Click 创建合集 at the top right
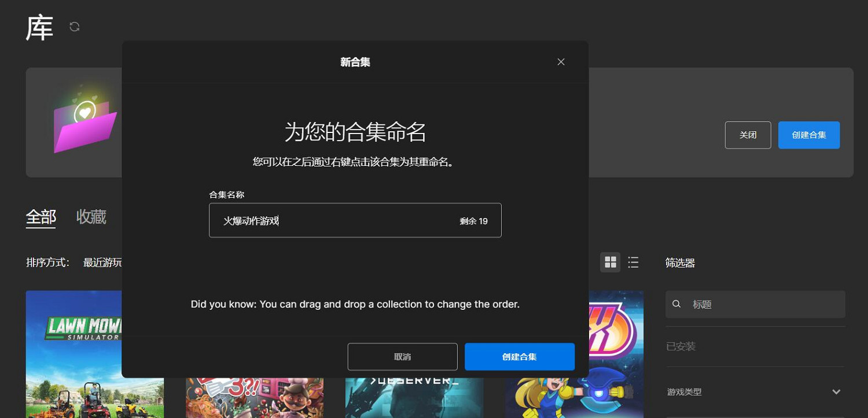 coord(808,135)
